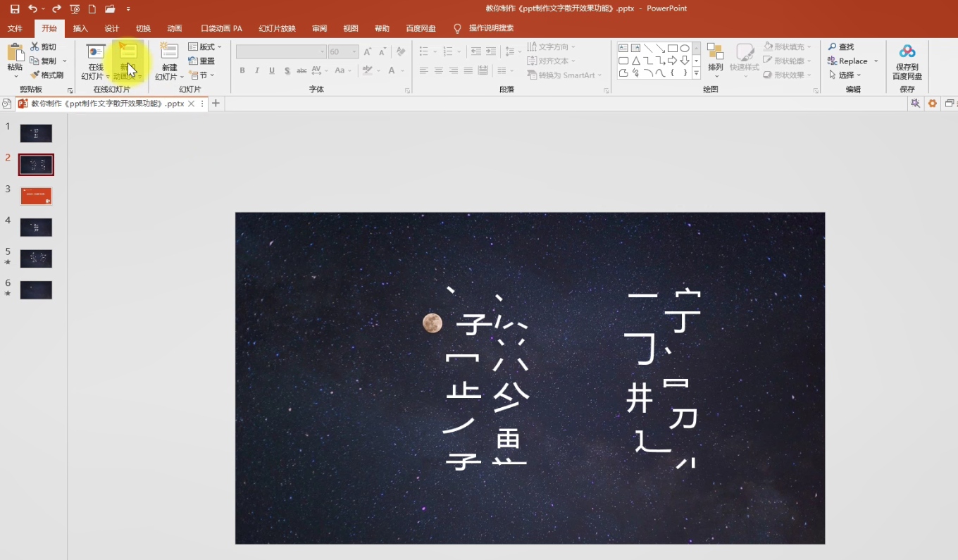This screenshot has height=560, width=958.
Task: Expand the Layout (版式) dropdown
Action: (205, 46)
